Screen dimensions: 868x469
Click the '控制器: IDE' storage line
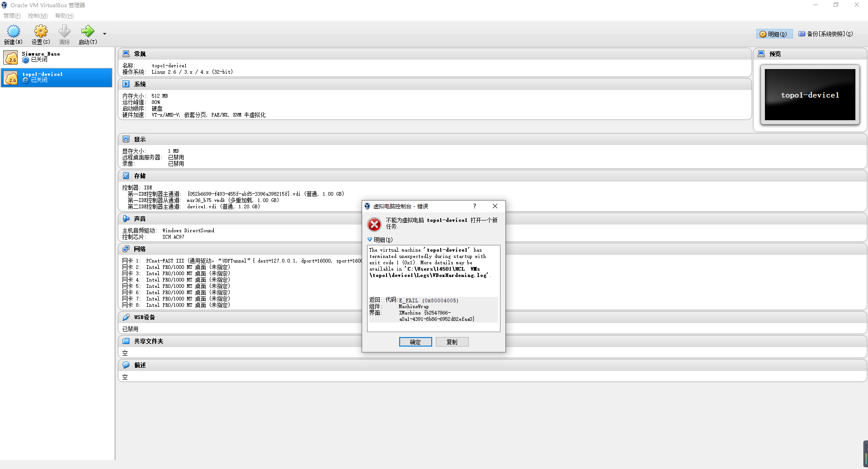[x=137, y=188]
